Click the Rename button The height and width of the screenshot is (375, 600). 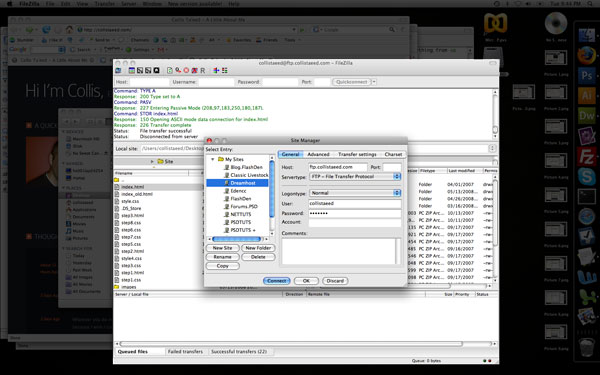[223, 257]
